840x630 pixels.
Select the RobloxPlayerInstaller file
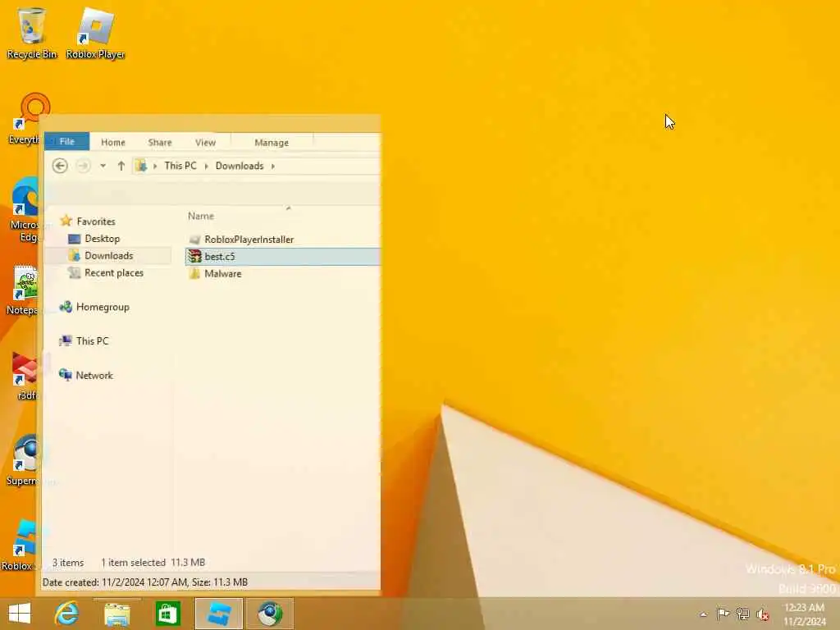(249, 240)
